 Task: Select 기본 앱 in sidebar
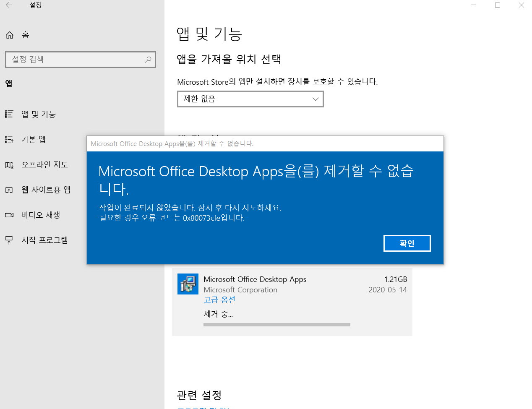pyautogui.click(x=34, y=139)
